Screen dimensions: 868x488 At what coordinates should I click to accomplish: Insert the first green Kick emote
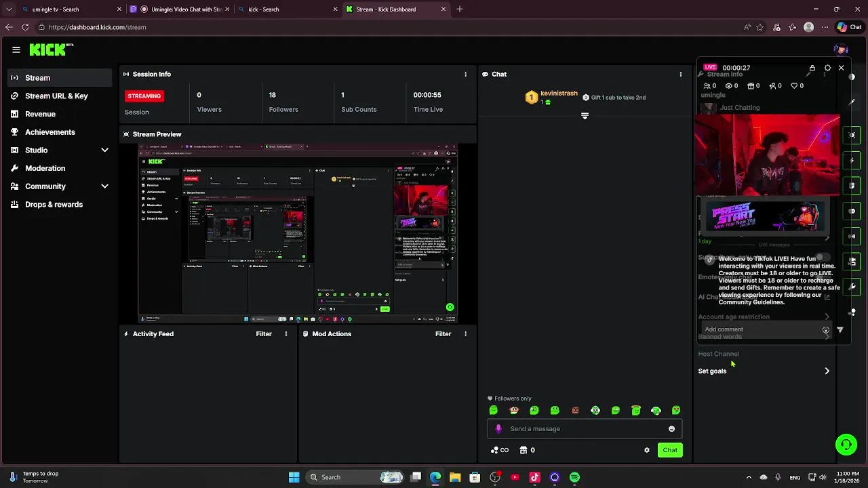pos(493,410)
